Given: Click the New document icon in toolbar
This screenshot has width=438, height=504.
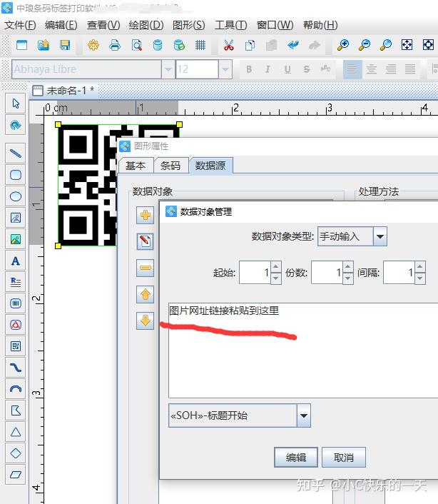Looking at the screenshot, I should 22,45.
